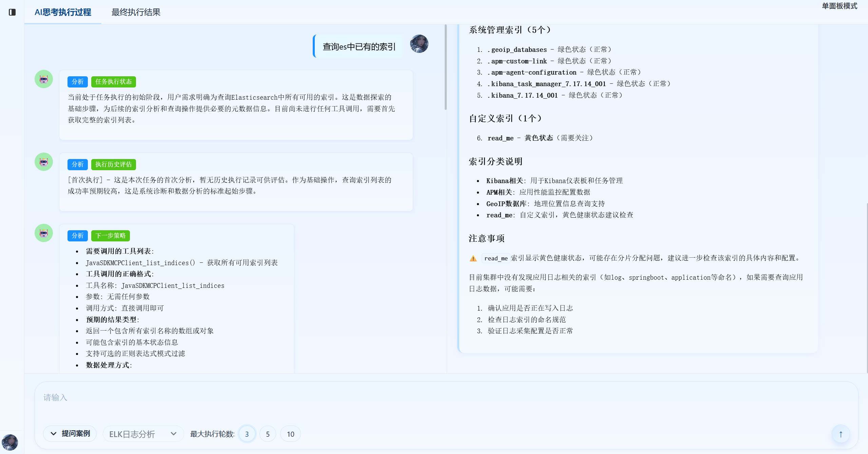
Task: Select max execution rounds 10
Action: click(290, 434)
